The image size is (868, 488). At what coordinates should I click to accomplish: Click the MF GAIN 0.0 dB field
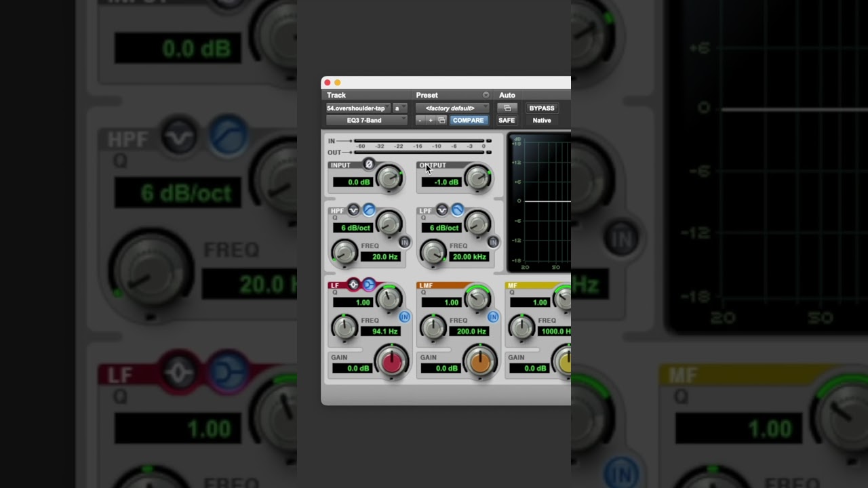(x=530, y=369)
